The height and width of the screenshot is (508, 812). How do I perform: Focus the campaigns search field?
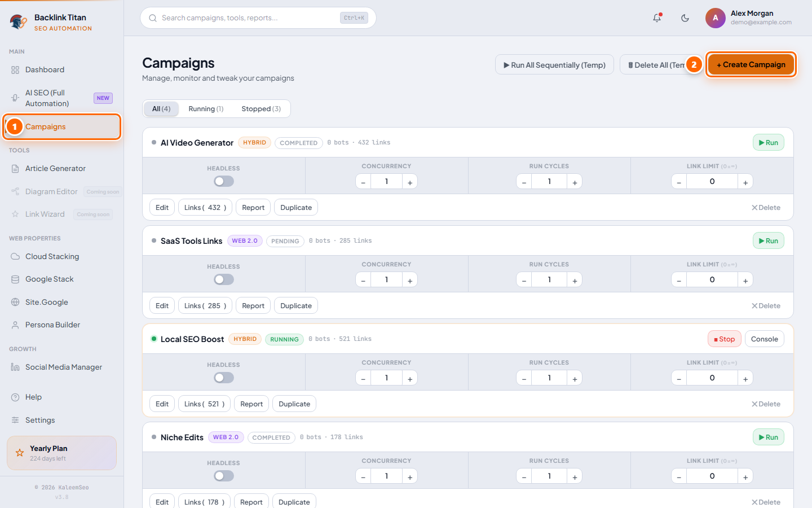tap(258, 18)
